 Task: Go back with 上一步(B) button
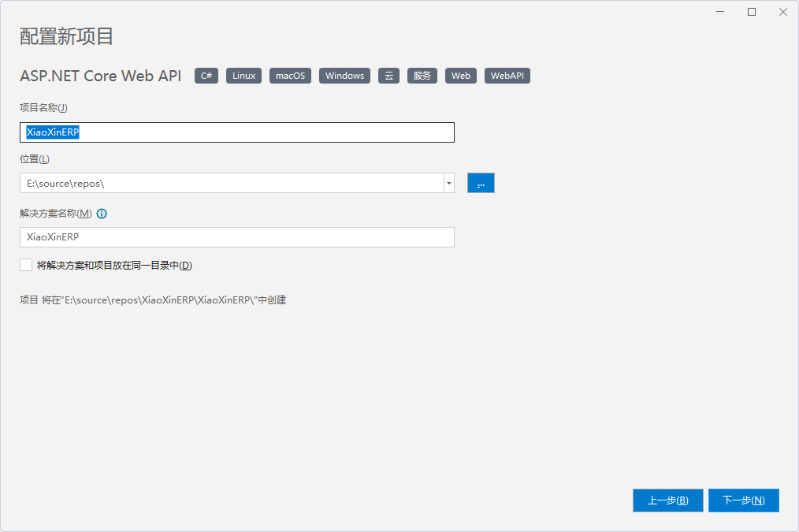(x=667, y=500)
